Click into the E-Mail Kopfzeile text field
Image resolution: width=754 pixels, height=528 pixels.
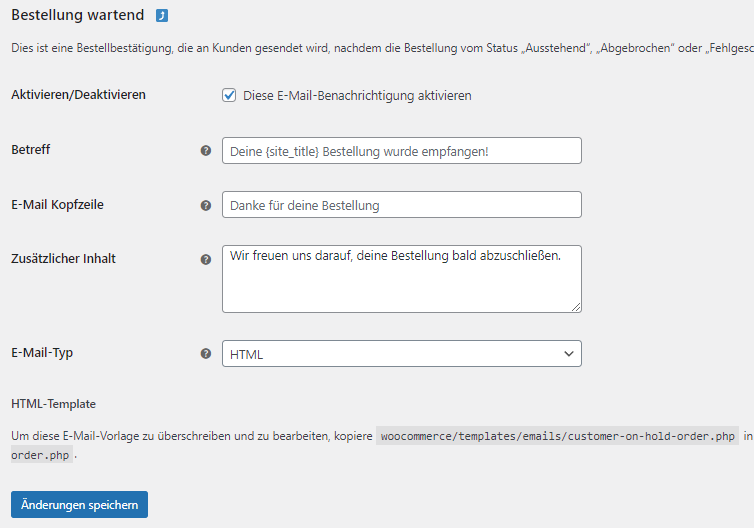tap(402, 204)
